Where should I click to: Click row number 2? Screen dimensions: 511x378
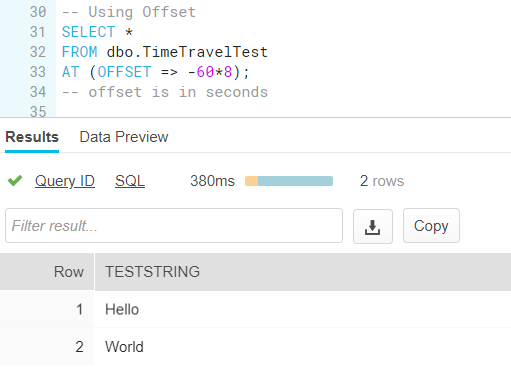tap(79, 347)
